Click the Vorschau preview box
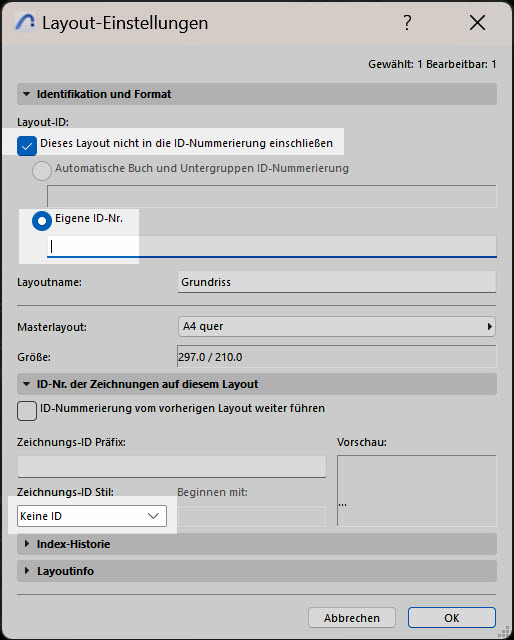 [417, 491]
